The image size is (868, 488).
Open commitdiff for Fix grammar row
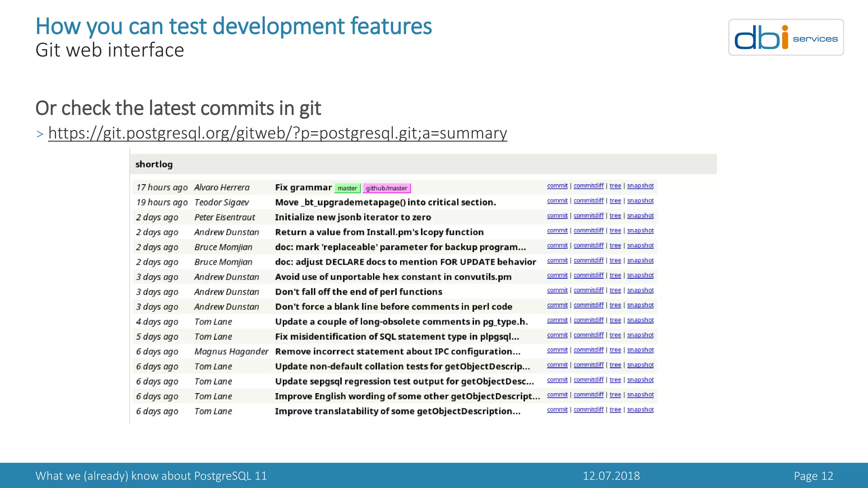(588, 186)
